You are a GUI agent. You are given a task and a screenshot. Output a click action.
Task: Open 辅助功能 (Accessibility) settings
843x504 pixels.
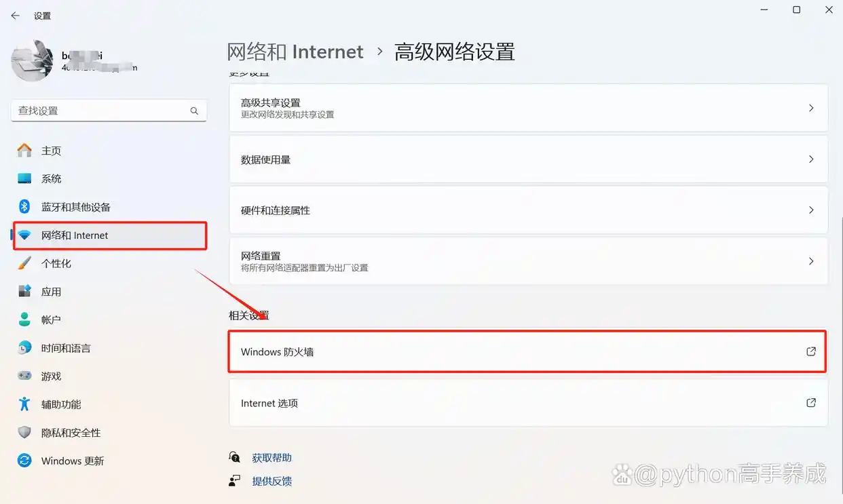(62, 404)
